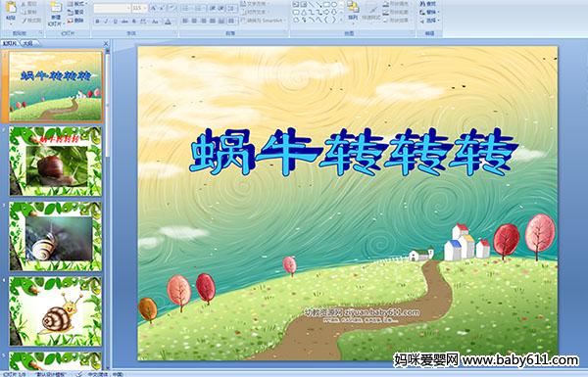Select the cartoon snail slide thumbnail
This screenshot has width=588, height=377.
pyautogui.click(x=56, y=311)
